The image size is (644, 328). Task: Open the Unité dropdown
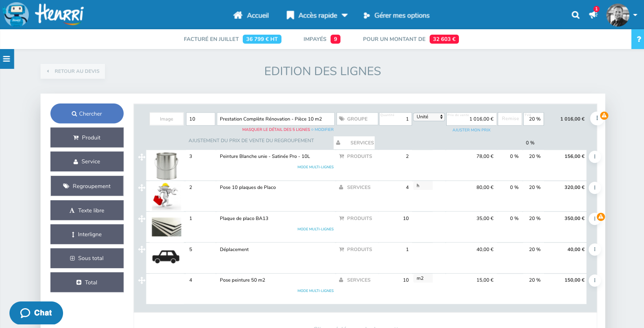tap(429, 117)
